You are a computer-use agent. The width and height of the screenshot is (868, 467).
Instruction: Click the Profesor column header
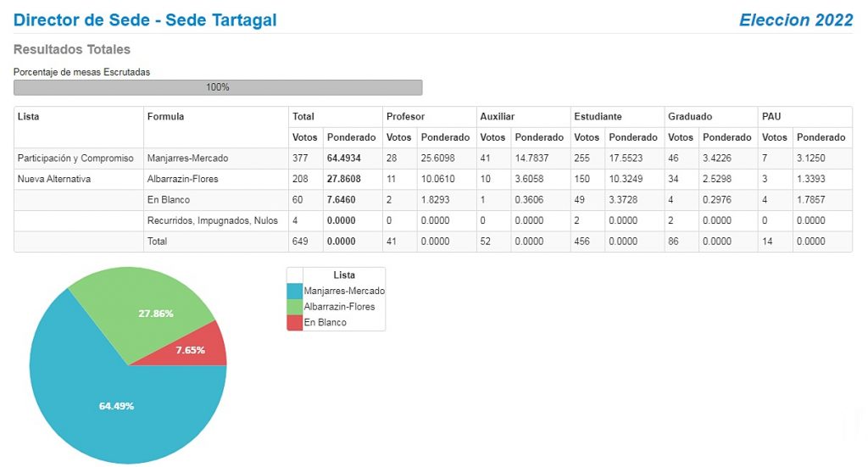[405, 116]
